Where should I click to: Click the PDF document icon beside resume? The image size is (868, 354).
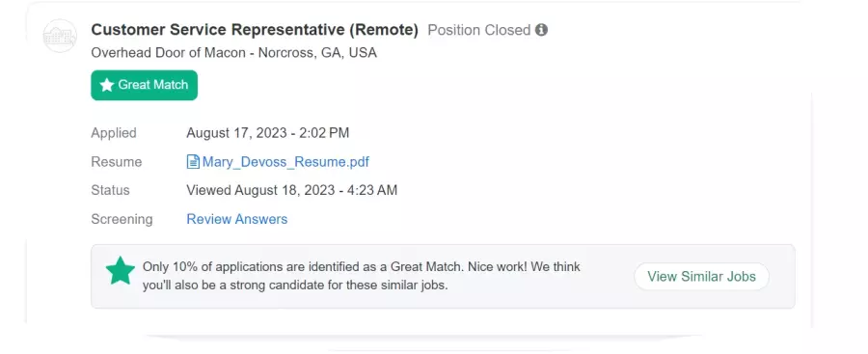pos(193,162)
